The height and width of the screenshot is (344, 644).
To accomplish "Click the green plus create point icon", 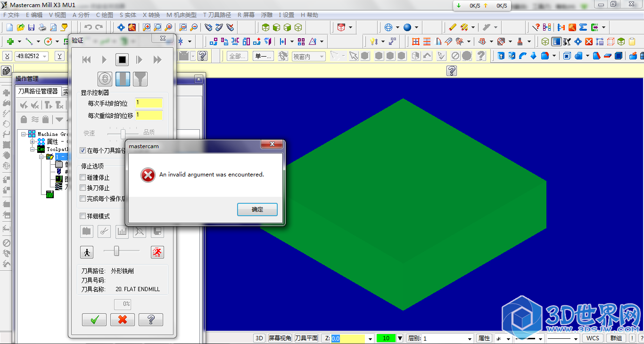I will pyautogui.click(x=9, y=42).
